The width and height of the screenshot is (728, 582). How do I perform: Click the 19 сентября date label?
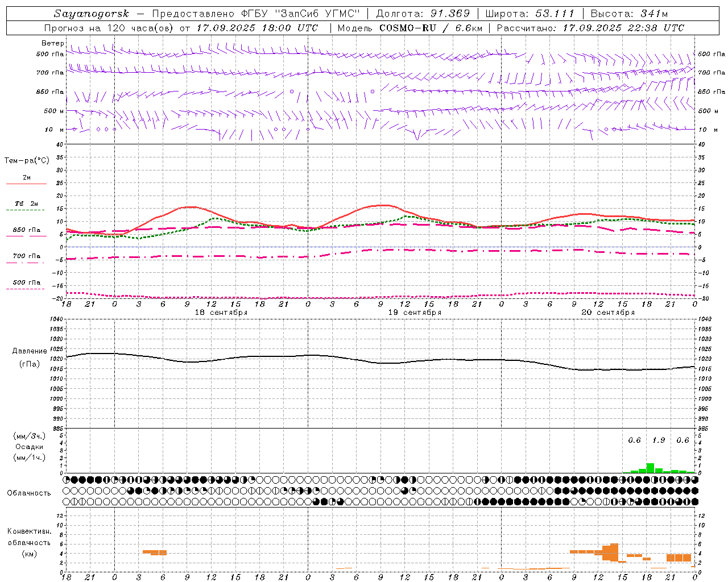coord(415,313)
